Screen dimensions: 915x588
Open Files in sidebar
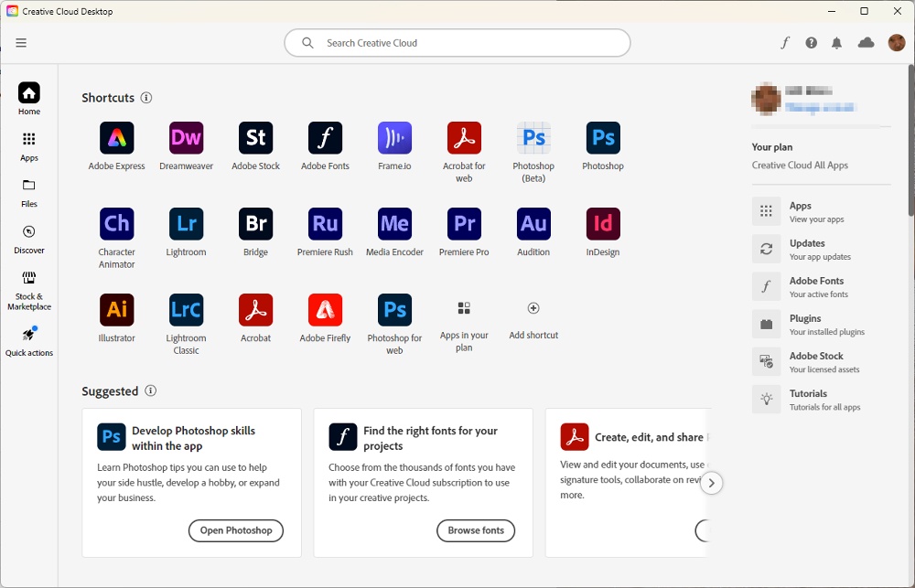(x=29, y=193)
